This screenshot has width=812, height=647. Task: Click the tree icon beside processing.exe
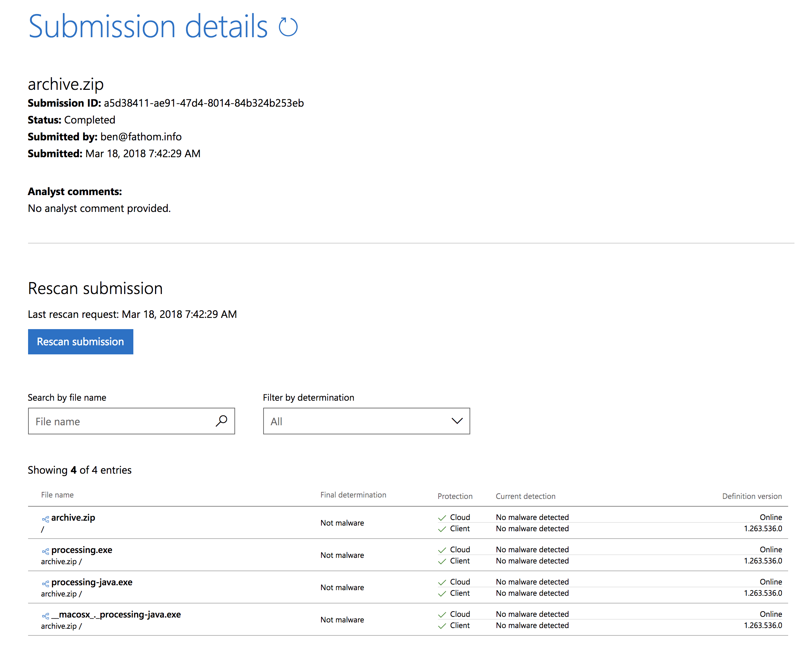coord(45,551)
